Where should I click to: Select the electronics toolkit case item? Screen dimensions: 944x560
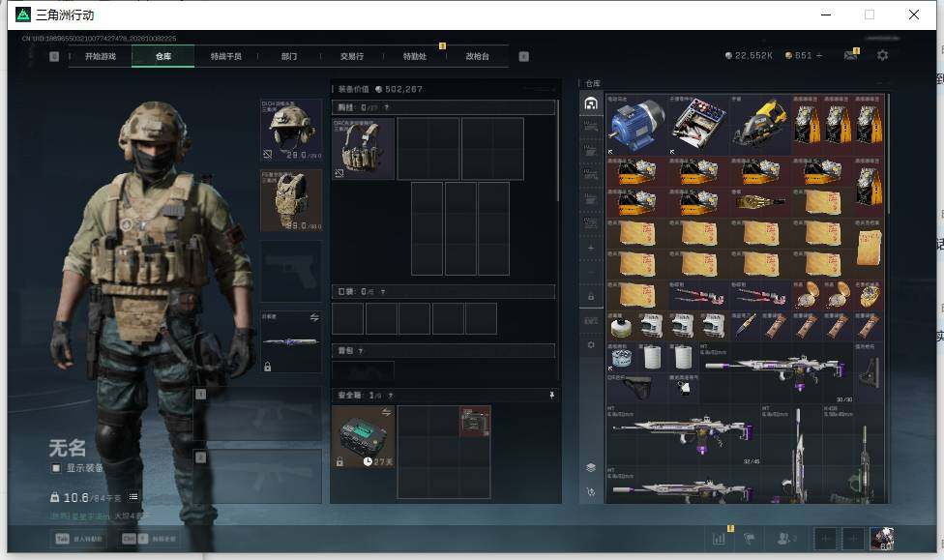[x=698, y=125]
